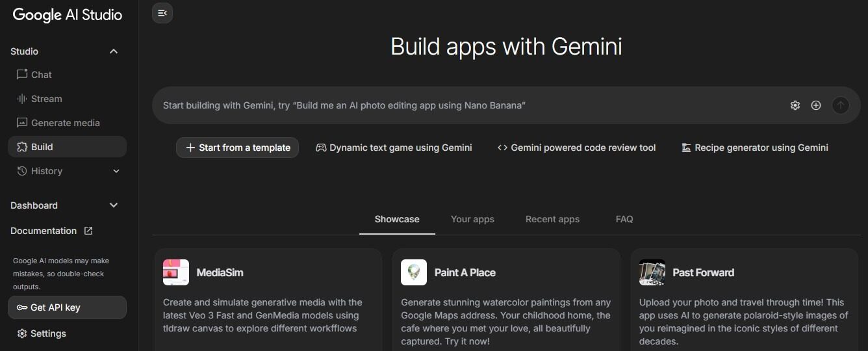This screenshot has height=351, width=868.
Task: Expand the Dashboard section
Action: (x=114, y=205)
